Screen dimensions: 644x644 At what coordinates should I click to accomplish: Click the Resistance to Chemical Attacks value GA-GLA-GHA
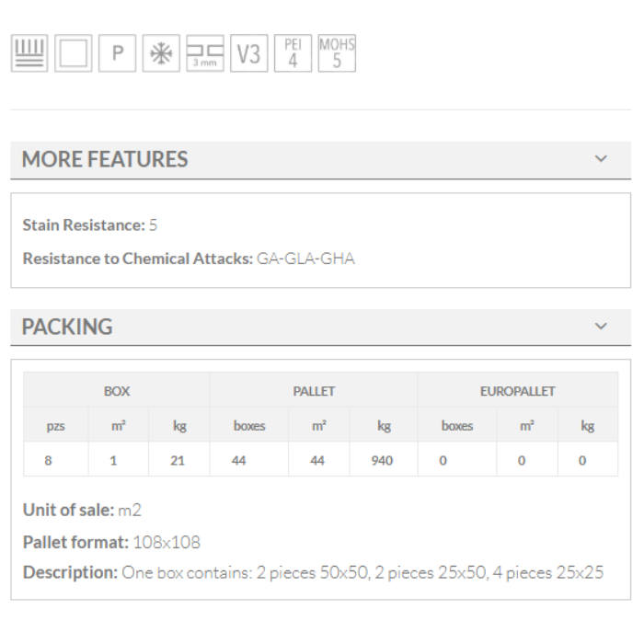(x=305, y=259)
